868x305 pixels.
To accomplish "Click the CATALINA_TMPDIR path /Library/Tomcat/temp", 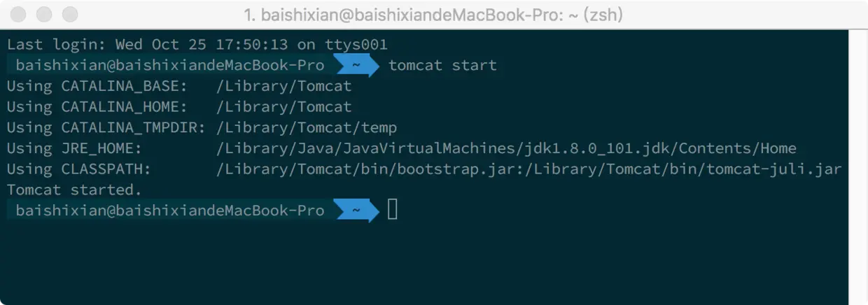I will click(x=307, y=128).
